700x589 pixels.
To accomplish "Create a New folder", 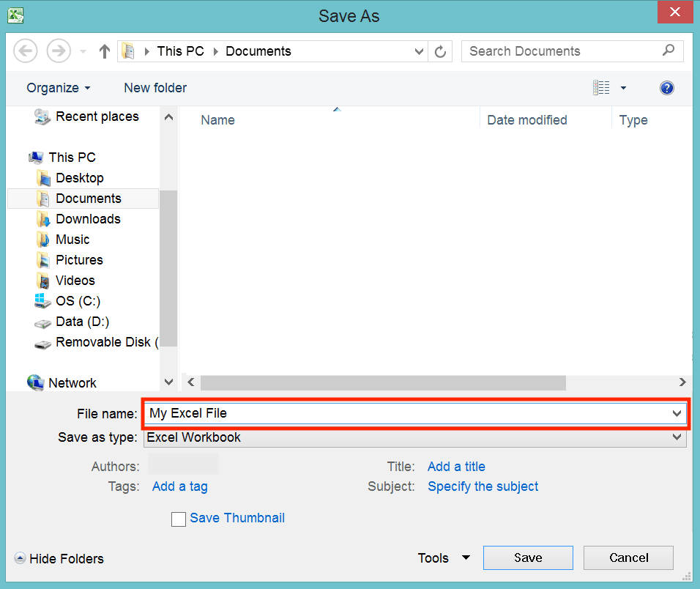I will point(155,88).
